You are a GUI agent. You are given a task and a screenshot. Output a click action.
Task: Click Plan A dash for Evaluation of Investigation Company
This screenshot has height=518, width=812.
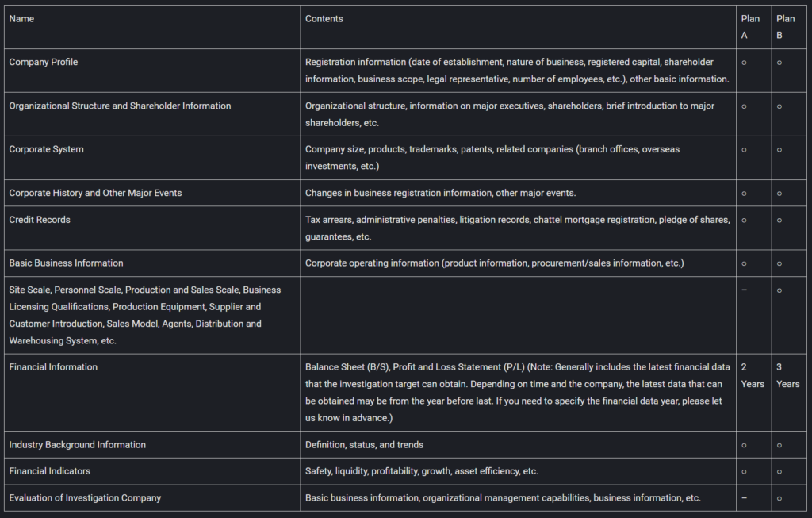tap(744, 498)
